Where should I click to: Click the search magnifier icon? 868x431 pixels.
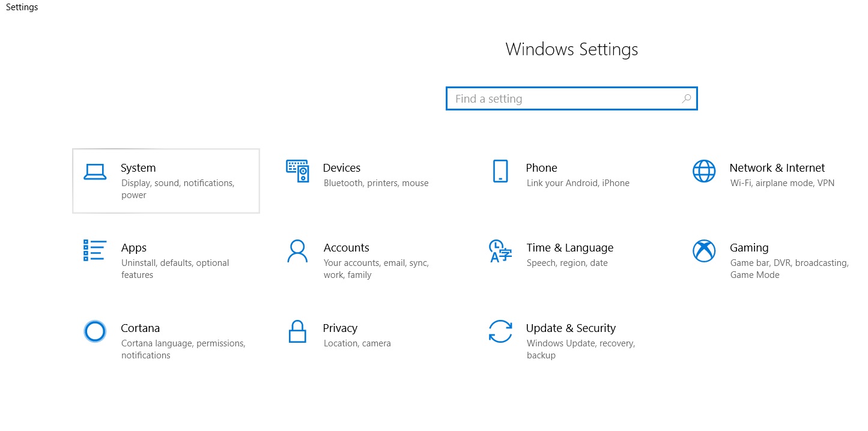pos(687,99)
